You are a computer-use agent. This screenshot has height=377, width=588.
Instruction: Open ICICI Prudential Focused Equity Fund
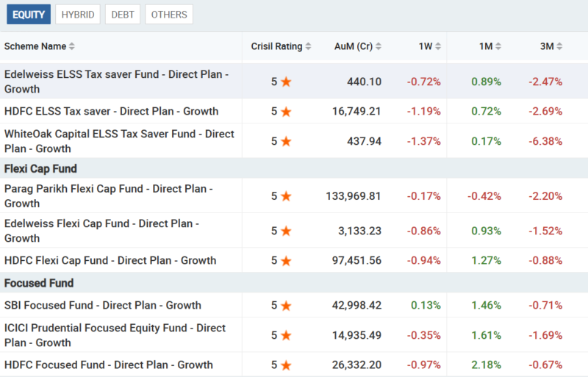(115, 335)
